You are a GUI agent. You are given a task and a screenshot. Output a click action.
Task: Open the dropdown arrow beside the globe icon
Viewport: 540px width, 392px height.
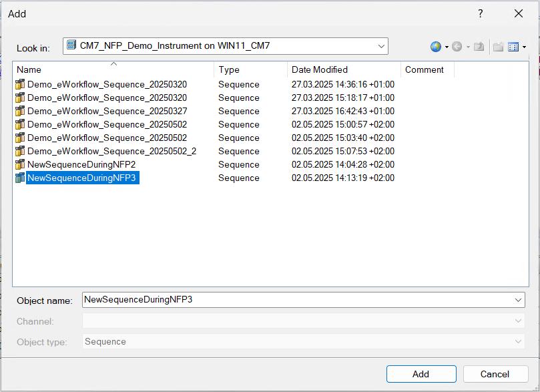[447, 47]
